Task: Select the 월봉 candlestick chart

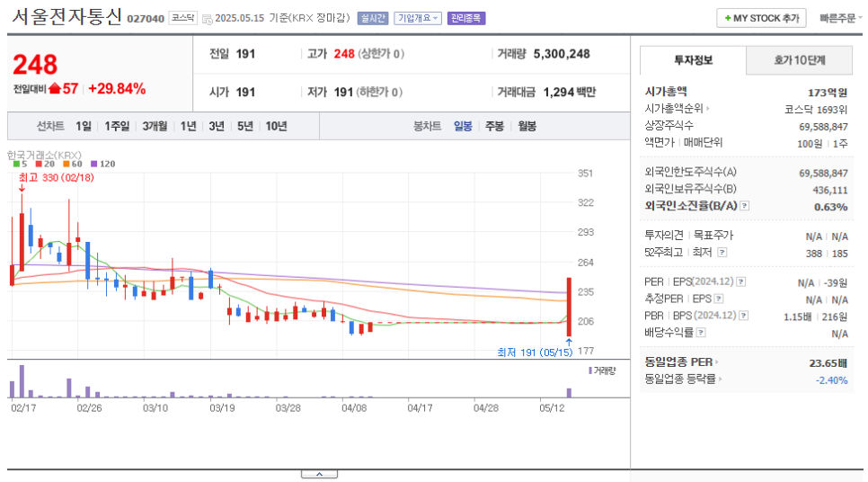Action: tap(527, 126)
